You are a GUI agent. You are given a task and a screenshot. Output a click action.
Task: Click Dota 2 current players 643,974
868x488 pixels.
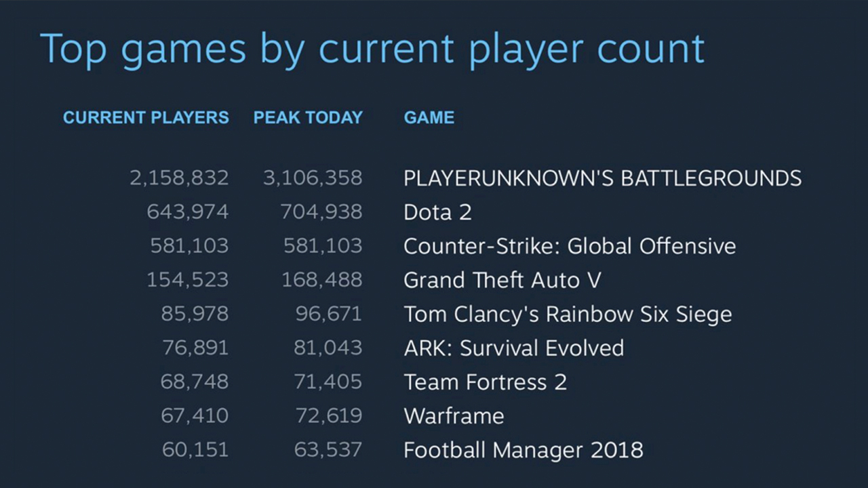tap(188, 212)
